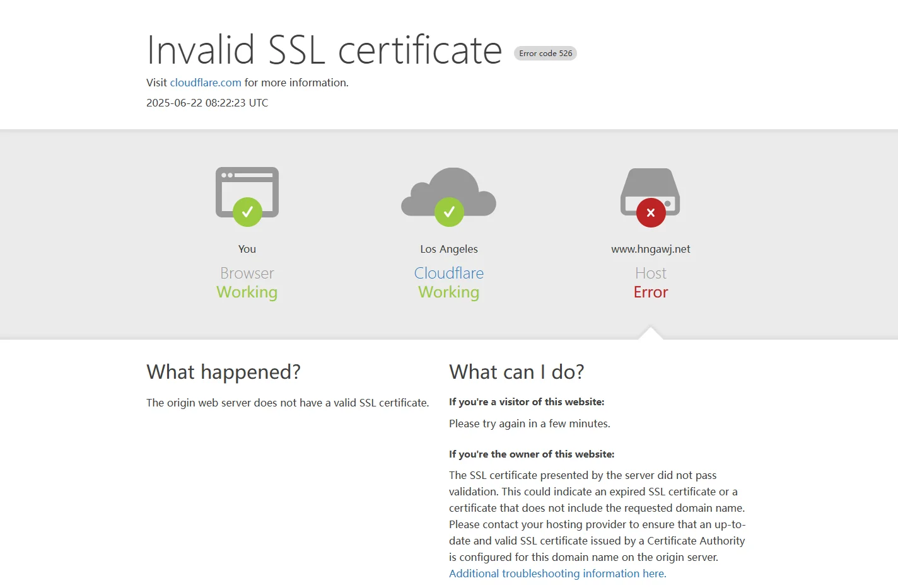The image size is (898, 588).
Task: Click the What happened? heading
Action: pos(224,372)
